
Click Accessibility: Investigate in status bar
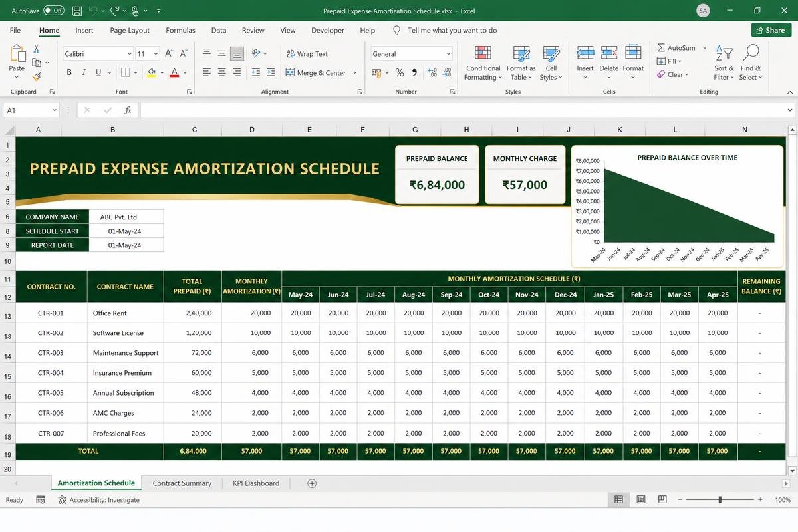(x=98, y=500)
